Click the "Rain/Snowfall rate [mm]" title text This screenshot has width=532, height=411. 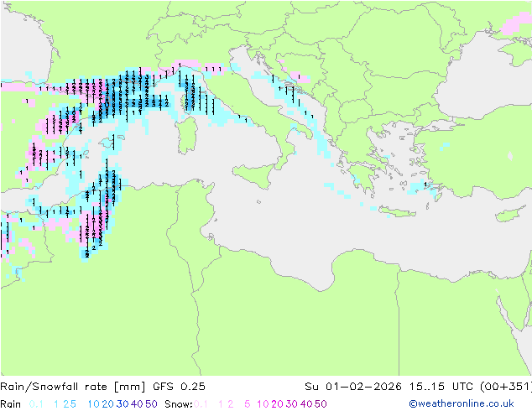(73, 387)
